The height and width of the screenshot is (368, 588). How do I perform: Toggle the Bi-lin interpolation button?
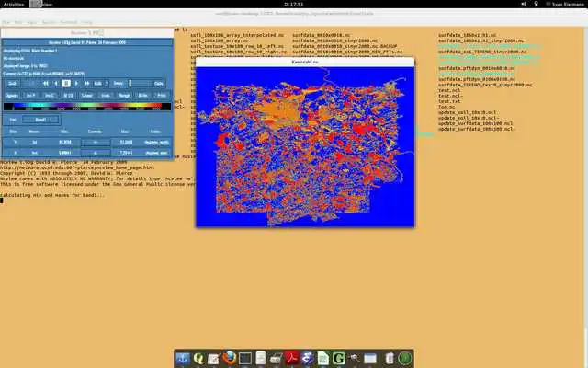coord(143,96)
